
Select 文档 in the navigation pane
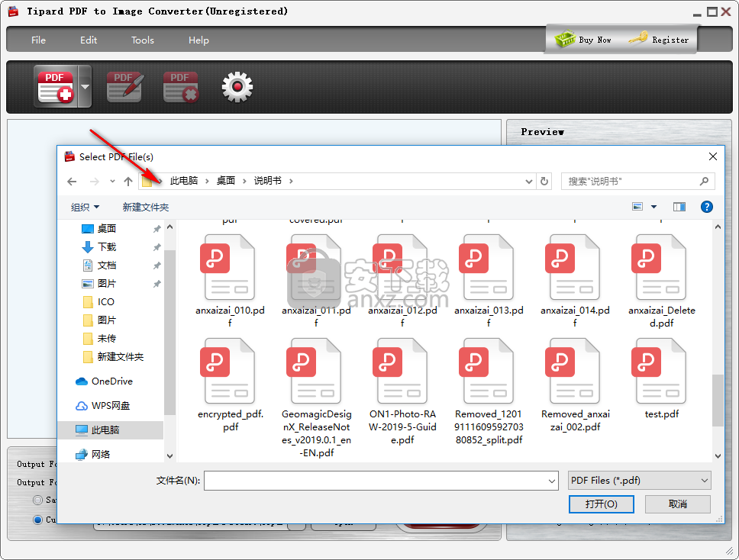pyautogui.click(x=107, y=266)
